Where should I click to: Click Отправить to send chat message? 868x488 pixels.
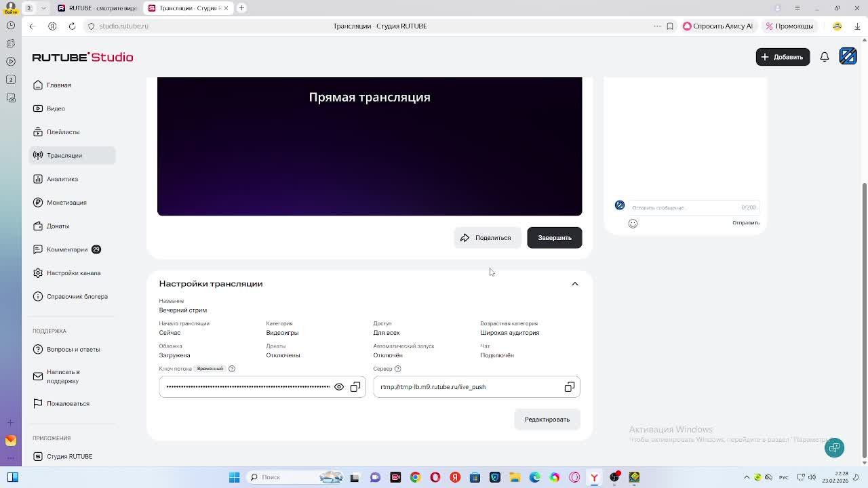pos(746,223)
